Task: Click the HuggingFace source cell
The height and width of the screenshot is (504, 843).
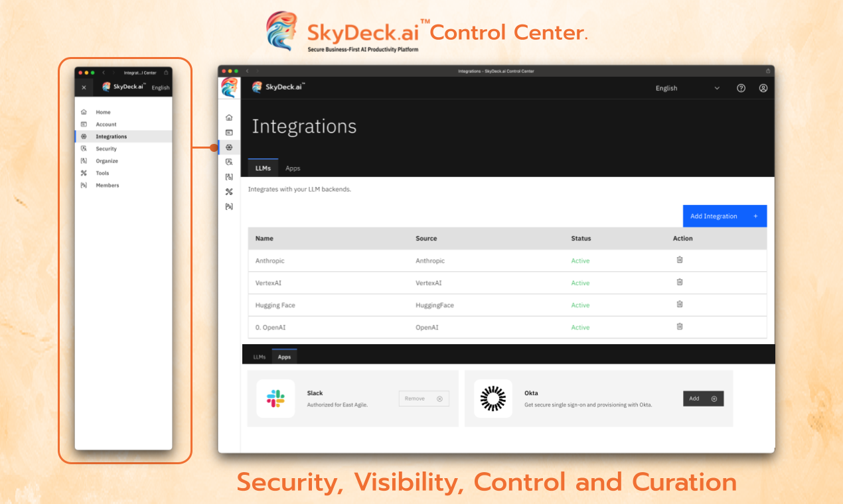Action: tap(435, 305)
